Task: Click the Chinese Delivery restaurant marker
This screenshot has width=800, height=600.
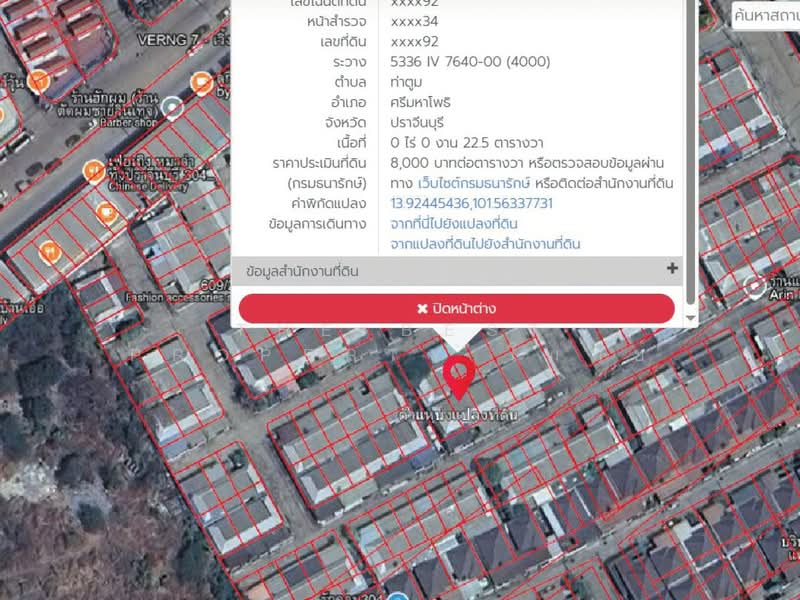Action: [x=93, y=170]
